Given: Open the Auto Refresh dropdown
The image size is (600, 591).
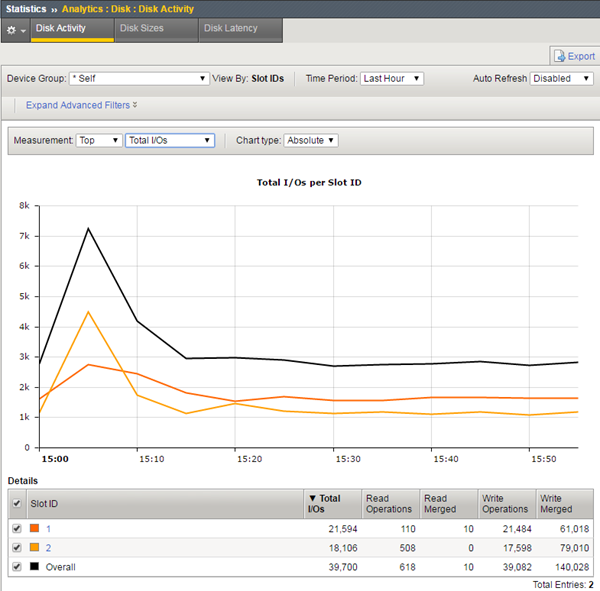Looking at the screenshot, I should tap(562, 78).
